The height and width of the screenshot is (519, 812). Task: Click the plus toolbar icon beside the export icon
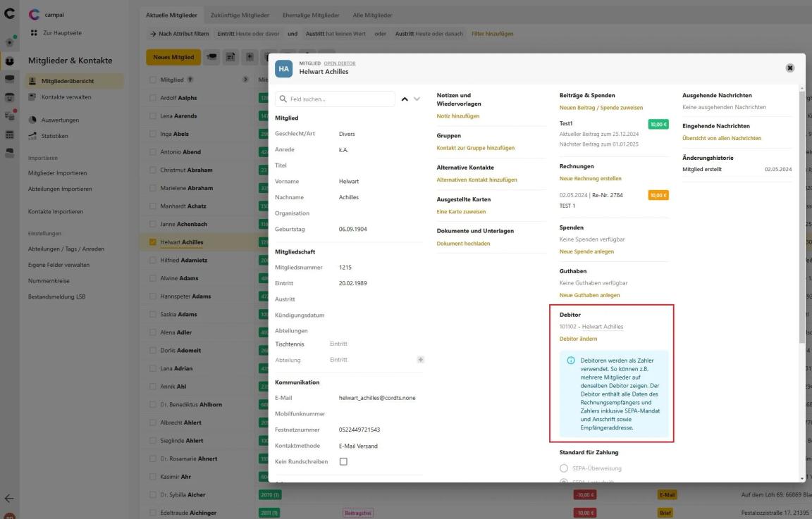(x=250, y=57)
